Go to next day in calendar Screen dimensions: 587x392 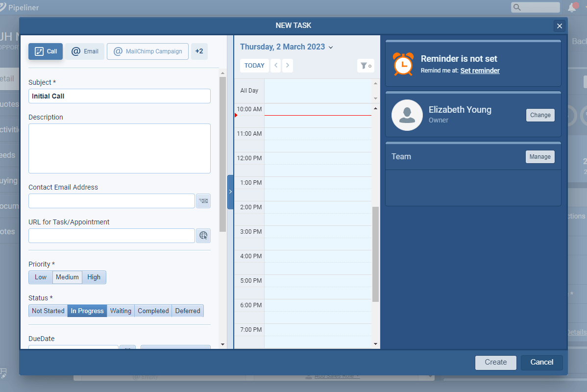pyautogui.click(x=288, y=66)
